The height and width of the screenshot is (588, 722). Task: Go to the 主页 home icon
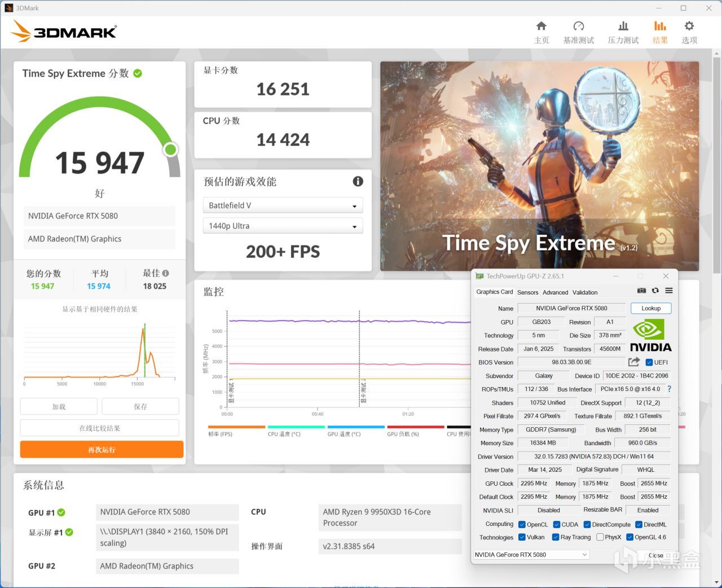point(541,32)
